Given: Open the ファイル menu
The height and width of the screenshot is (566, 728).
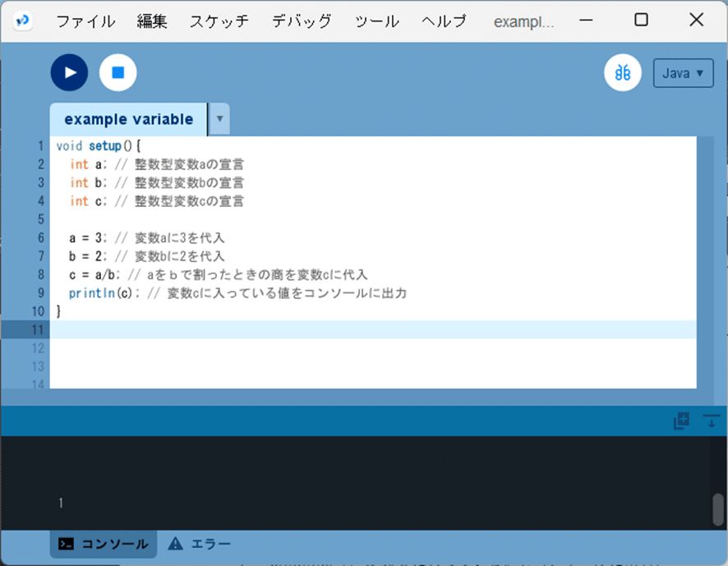Looking at the screenshot, I should click(86, 21).
